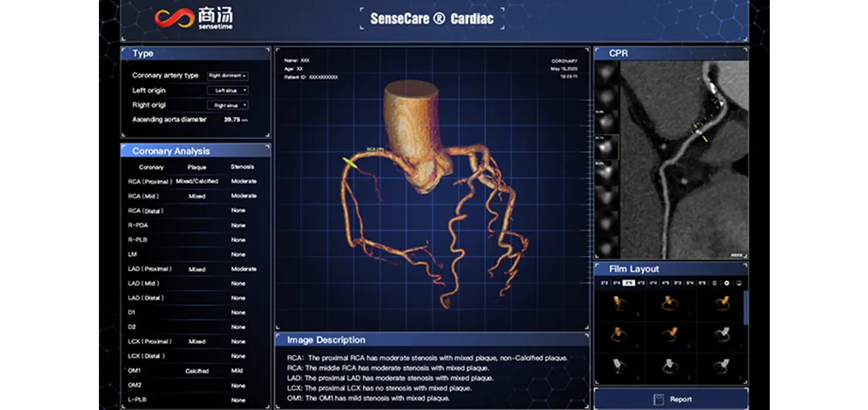Image resolution: width=868 pixels, height=410 pixels.
Task: Select the OM1 row
Action: point(195,371)
